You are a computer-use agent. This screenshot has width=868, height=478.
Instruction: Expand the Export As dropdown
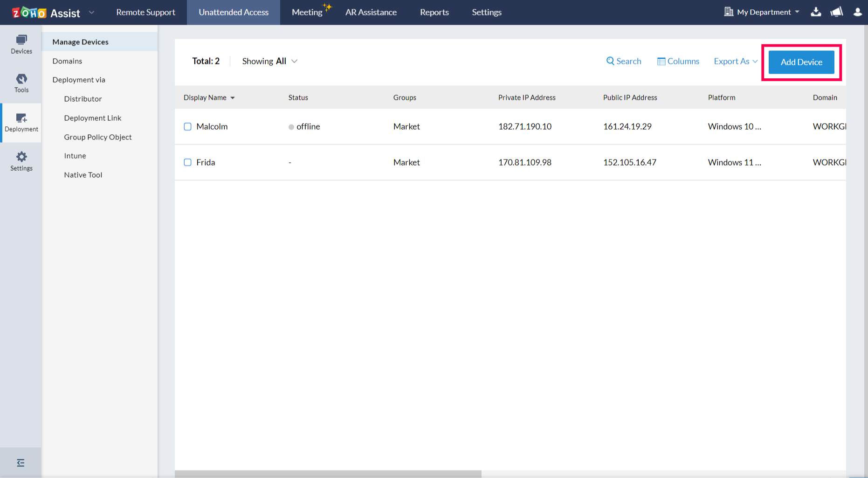point(735,61)
